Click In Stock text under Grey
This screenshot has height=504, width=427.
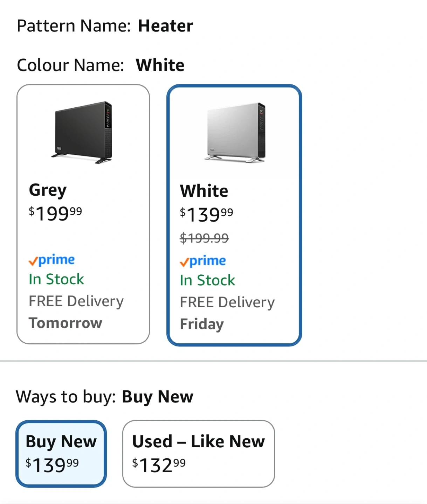(x=56, y=279)
